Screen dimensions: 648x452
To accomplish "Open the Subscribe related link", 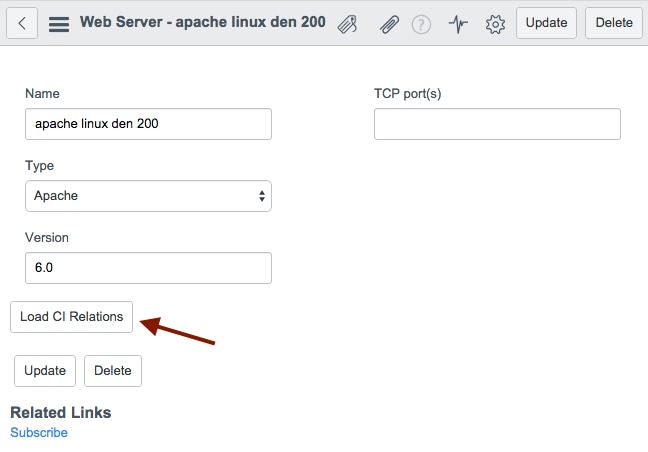I will 39,433.
